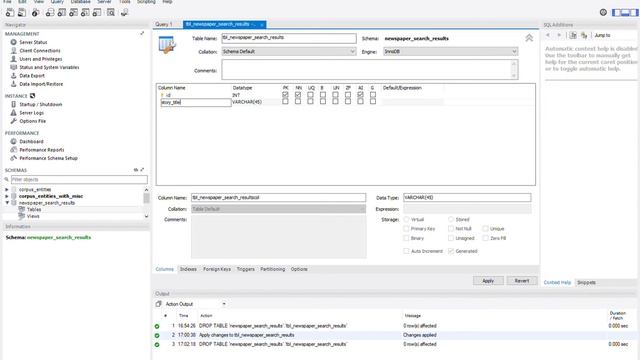Select the Virtual storage radio button
Screen dimensions: 640x360
click(406, 220)
